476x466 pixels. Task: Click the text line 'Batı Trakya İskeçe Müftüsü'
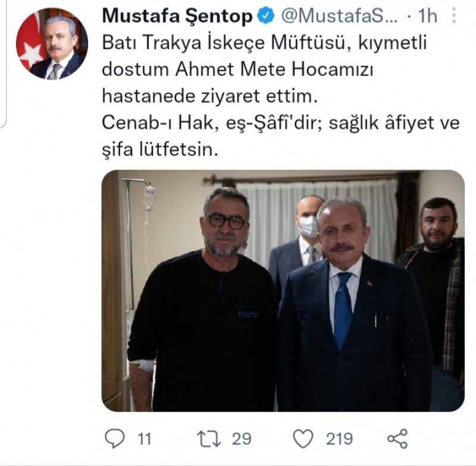click(224, 43)
